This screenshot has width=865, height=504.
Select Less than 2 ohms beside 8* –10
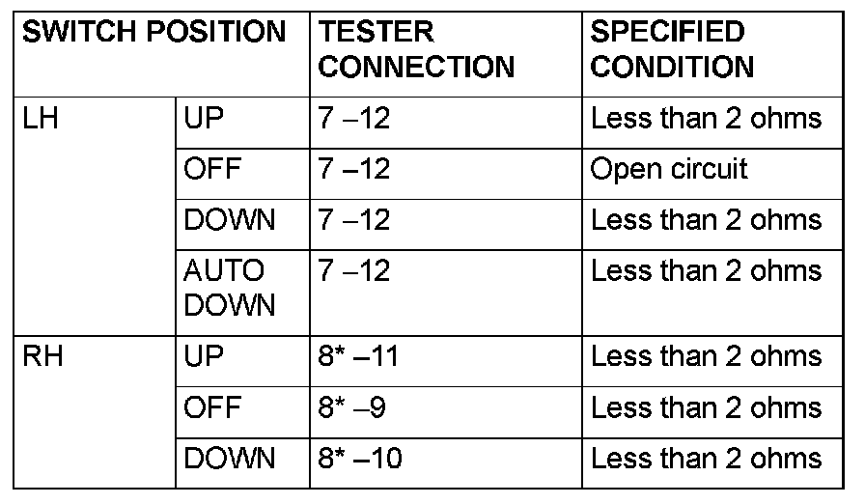pyautogui.click(x=706, y=459)
